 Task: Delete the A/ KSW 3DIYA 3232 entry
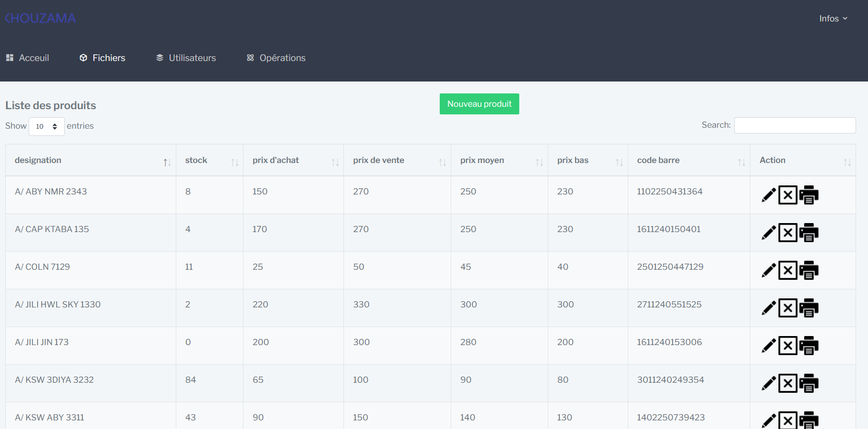click(x=787, y=383)
